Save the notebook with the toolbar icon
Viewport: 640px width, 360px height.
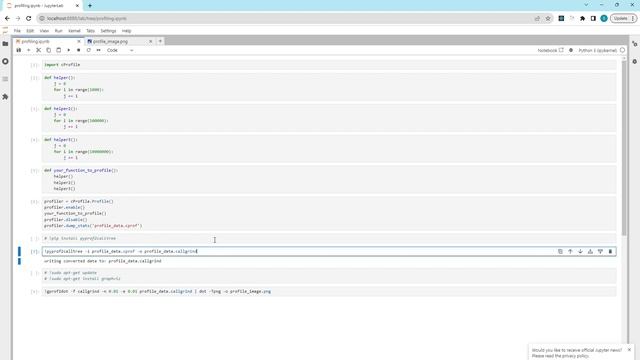pos(19,50)
